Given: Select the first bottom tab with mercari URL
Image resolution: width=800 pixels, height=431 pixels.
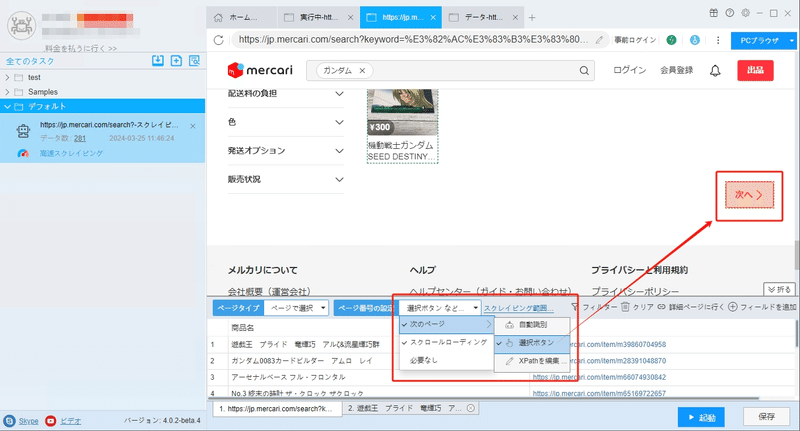Looking at the screenshot, I should (278, 409).
